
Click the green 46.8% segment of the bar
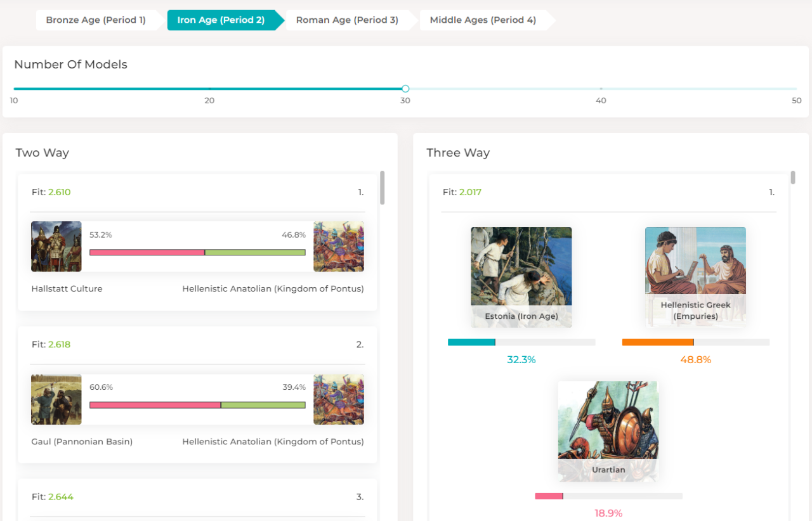(255, 252)
